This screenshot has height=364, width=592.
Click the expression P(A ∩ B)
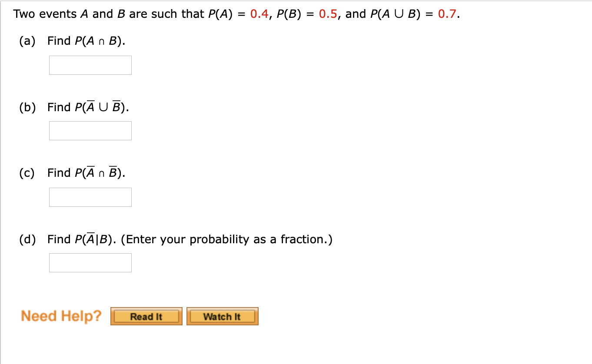point(99,41)
